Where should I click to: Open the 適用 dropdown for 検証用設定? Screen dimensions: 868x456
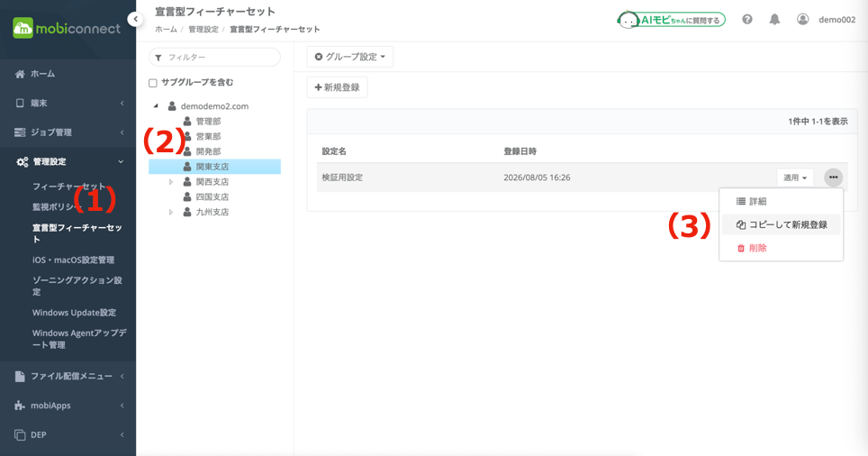[795, 178]
